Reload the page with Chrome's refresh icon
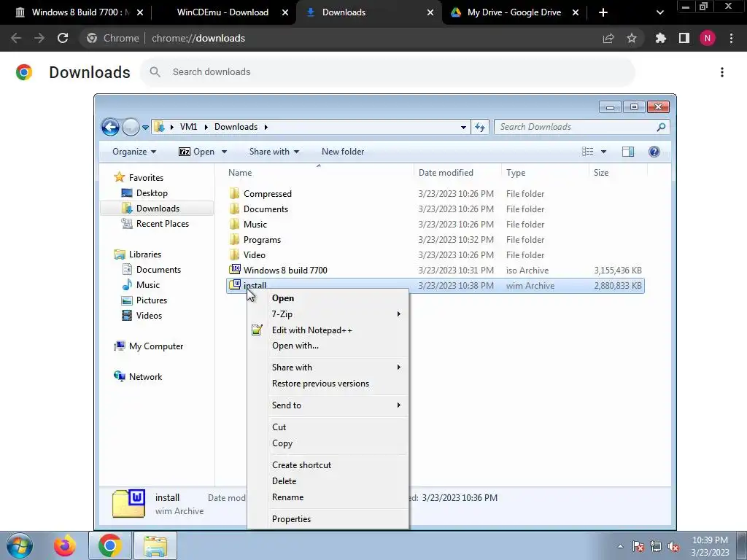 point(63,38)
